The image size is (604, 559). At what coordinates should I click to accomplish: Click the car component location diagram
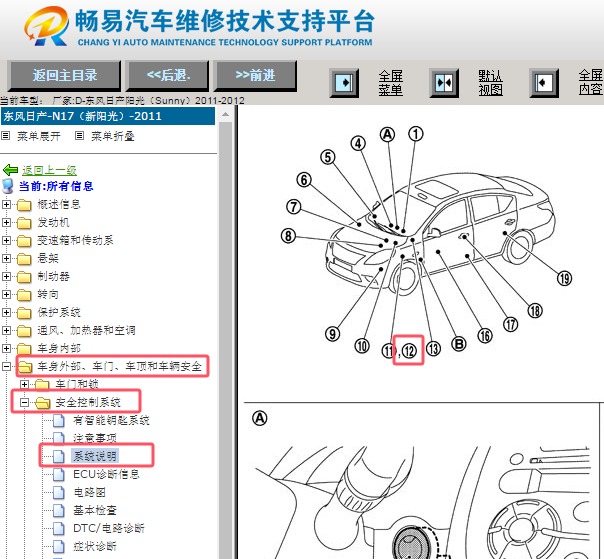[428, 243]
